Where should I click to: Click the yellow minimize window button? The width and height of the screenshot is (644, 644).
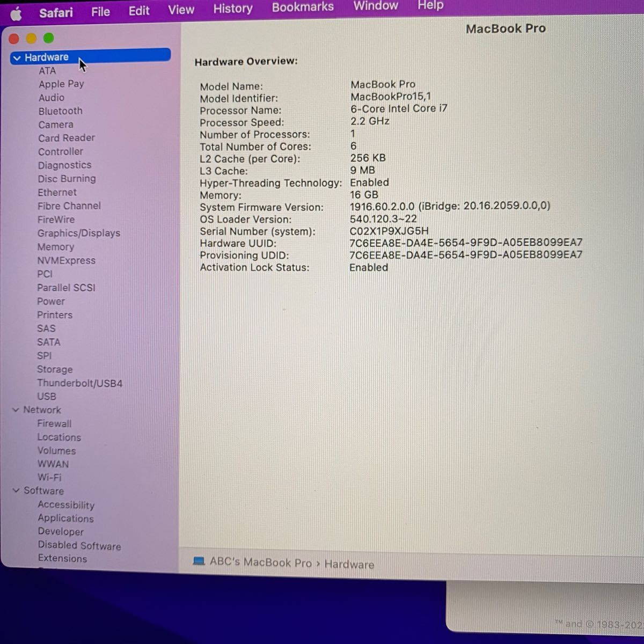(x=31, y=38)
